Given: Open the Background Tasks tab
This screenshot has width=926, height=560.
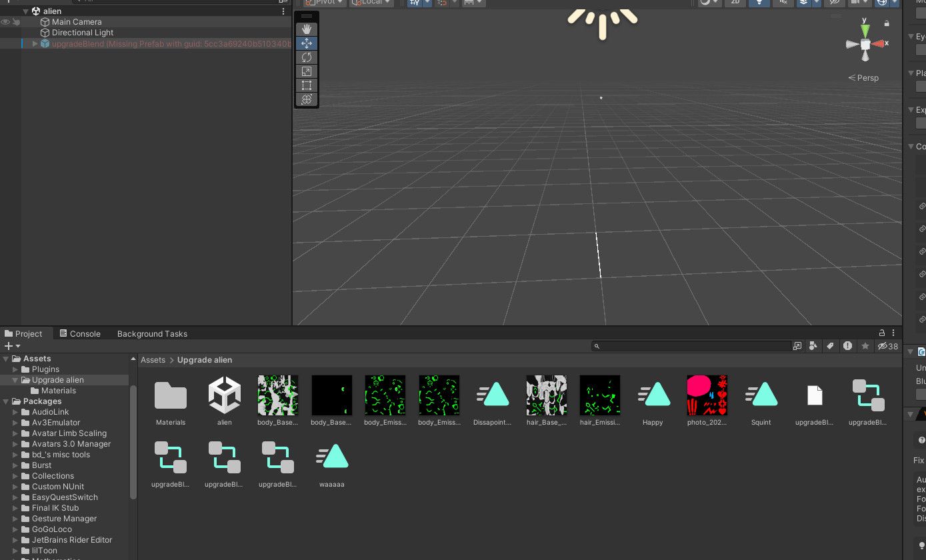Looking at the screenshot, I should point(152,333).
